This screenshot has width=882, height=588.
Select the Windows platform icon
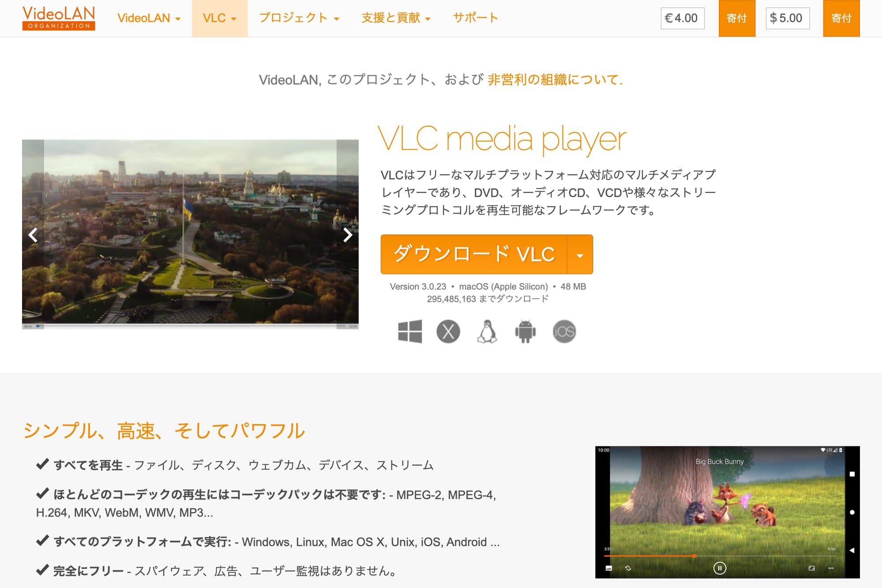[410, 331]
